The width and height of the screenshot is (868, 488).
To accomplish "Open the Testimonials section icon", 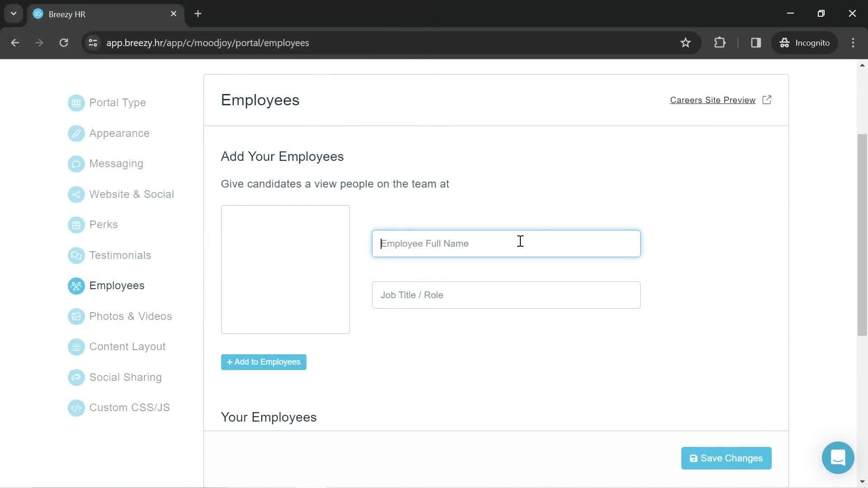I will tap(75, 255).
